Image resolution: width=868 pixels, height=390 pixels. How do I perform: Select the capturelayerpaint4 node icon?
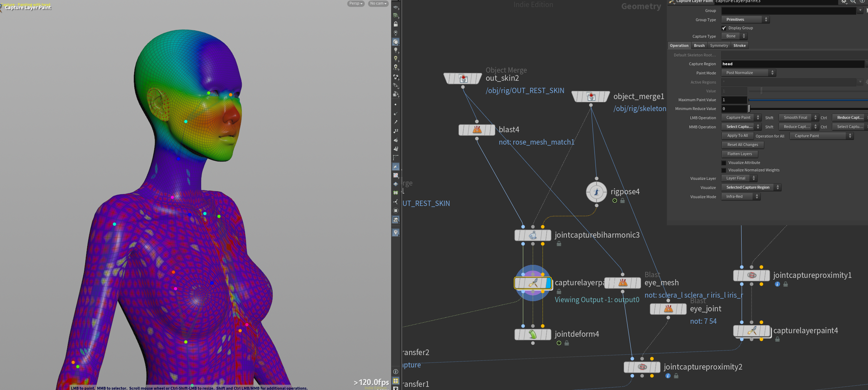[x=752, y=331]
